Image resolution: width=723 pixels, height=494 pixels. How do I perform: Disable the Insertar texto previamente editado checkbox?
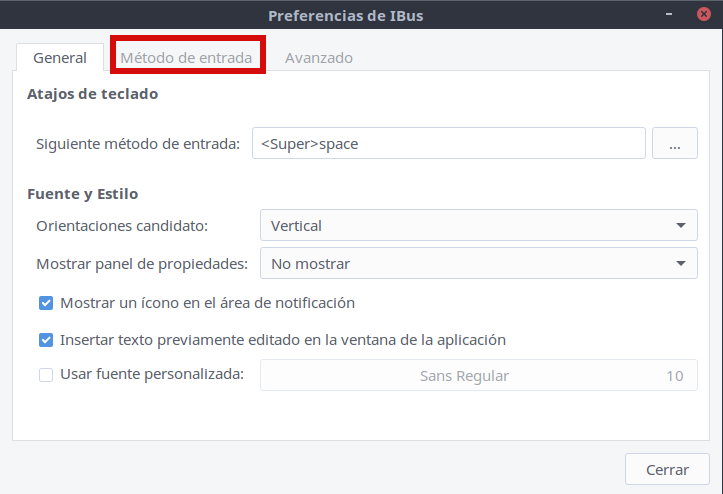click(x=46, y=340)
